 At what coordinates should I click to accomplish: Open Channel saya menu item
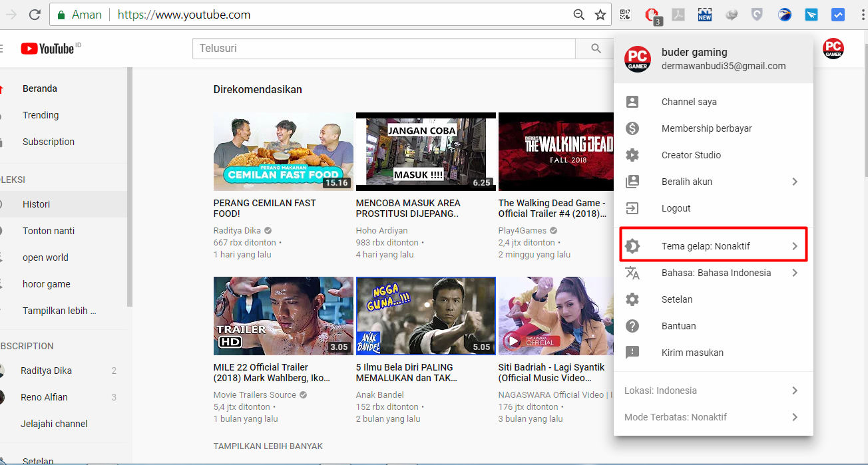(713, 102)
